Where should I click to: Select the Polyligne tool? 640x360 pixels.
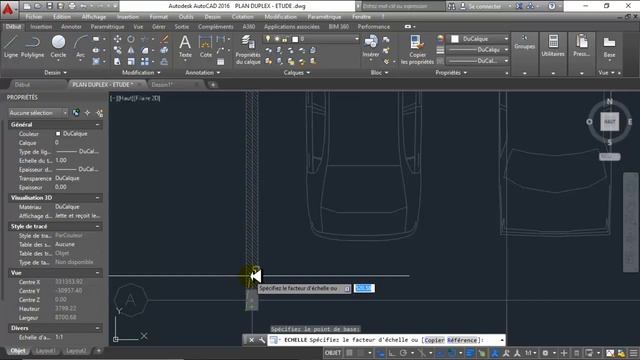pos(32,46)
